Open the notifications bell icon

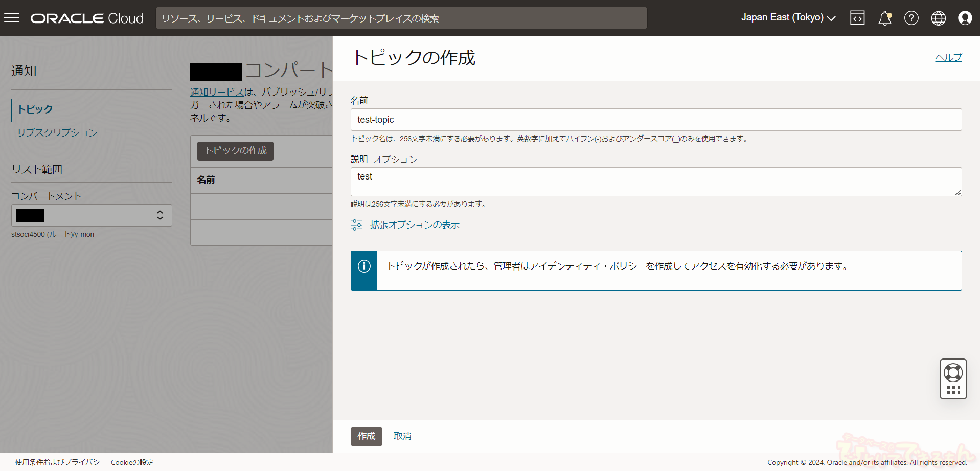pos(884,18)
